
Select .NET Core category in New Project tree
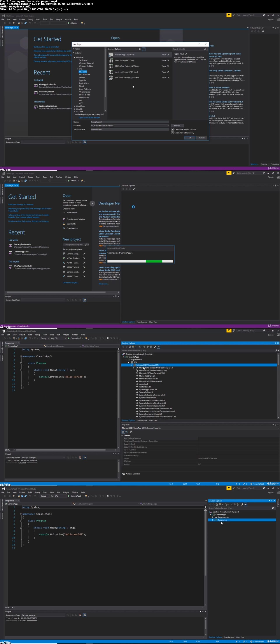tap(83, 72)
